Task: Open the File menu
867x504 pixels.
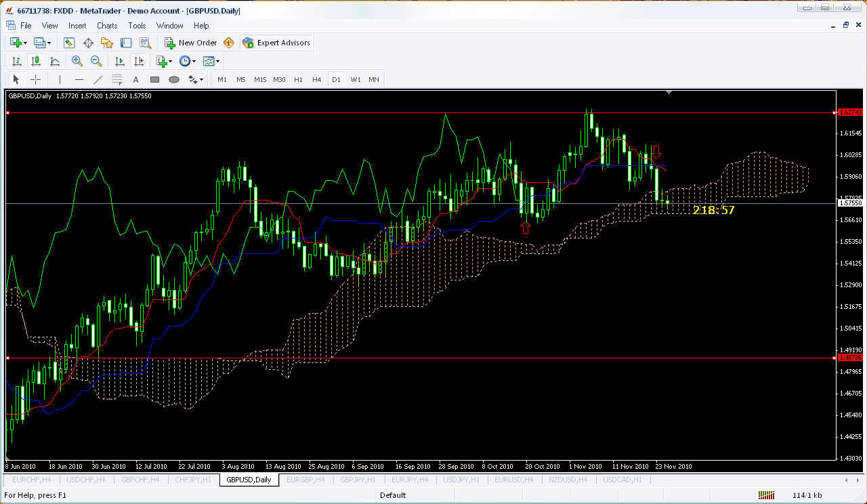Action: coord(26,26)
